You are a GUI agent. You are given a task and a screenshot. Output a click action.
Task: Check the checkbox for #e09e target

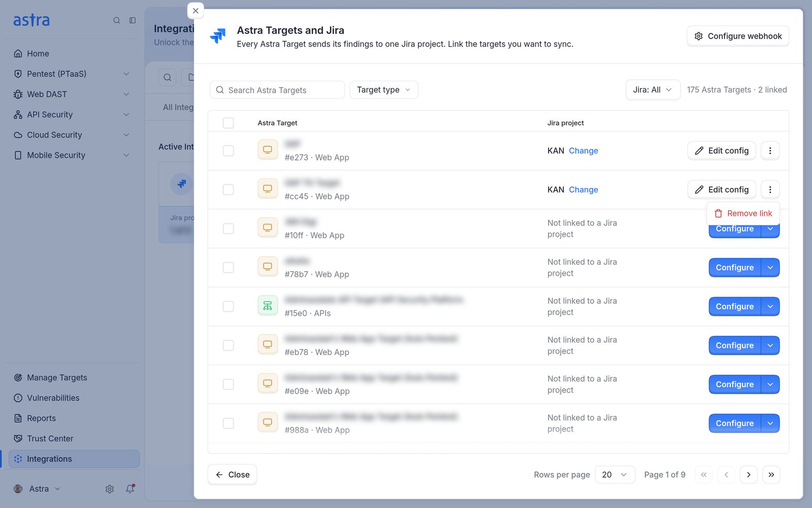click(228, 384)
